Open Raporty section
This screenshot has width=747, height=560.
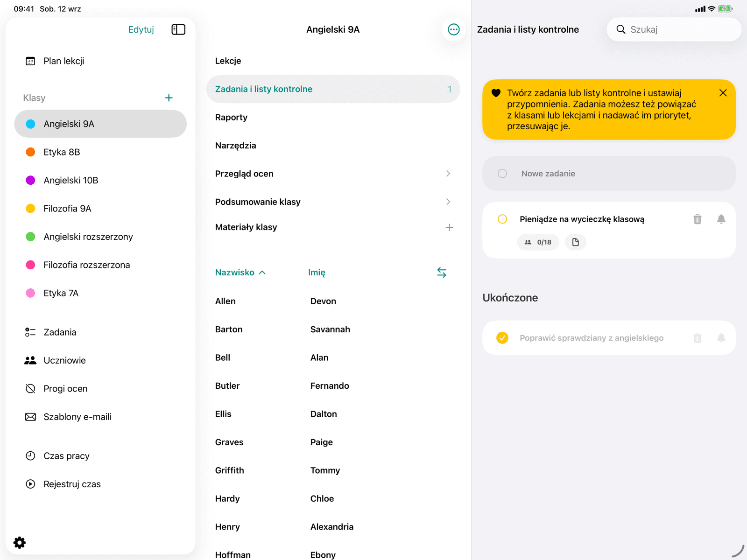click(333, 117)
